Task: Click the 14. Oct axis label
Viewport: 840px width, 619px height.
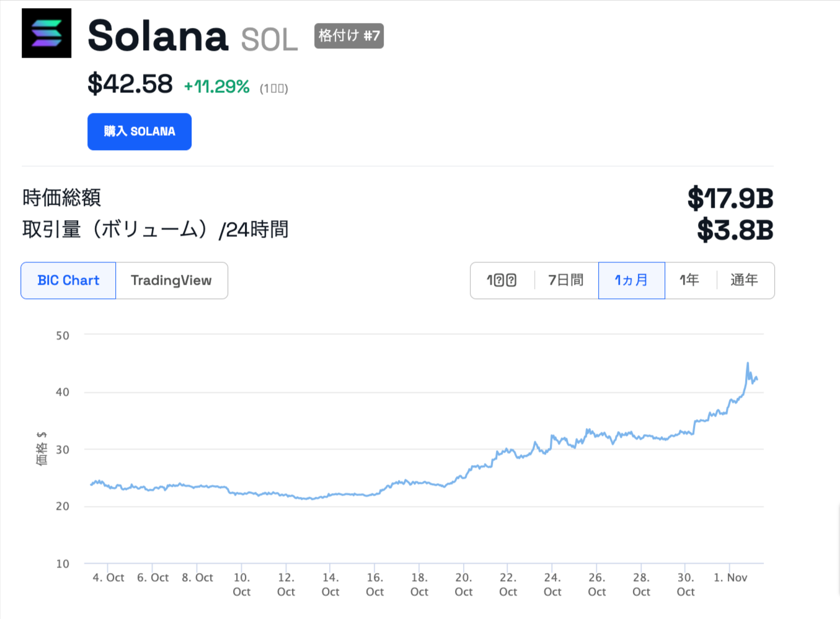Action: (x=330, y=584)
